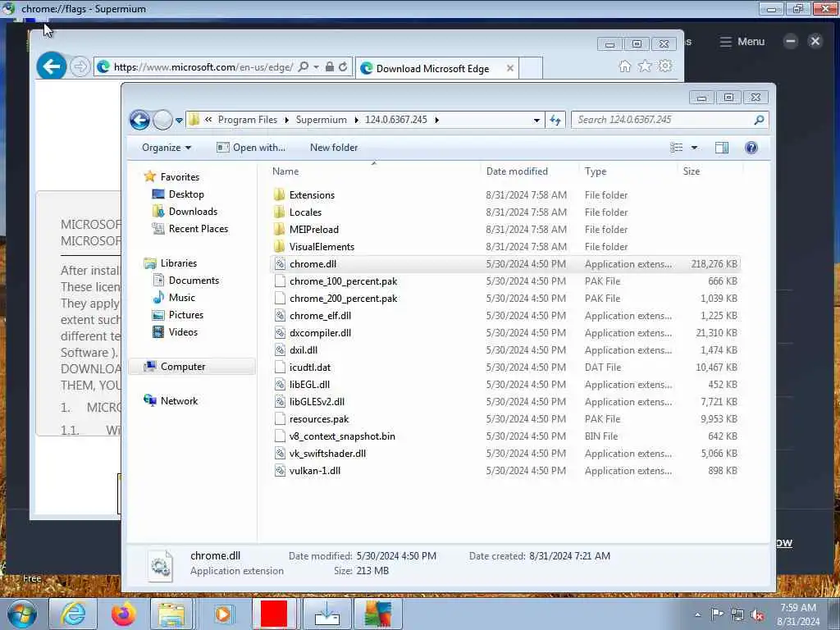Open Supermium's Menu button
The image size is (840, 630).
742,41
